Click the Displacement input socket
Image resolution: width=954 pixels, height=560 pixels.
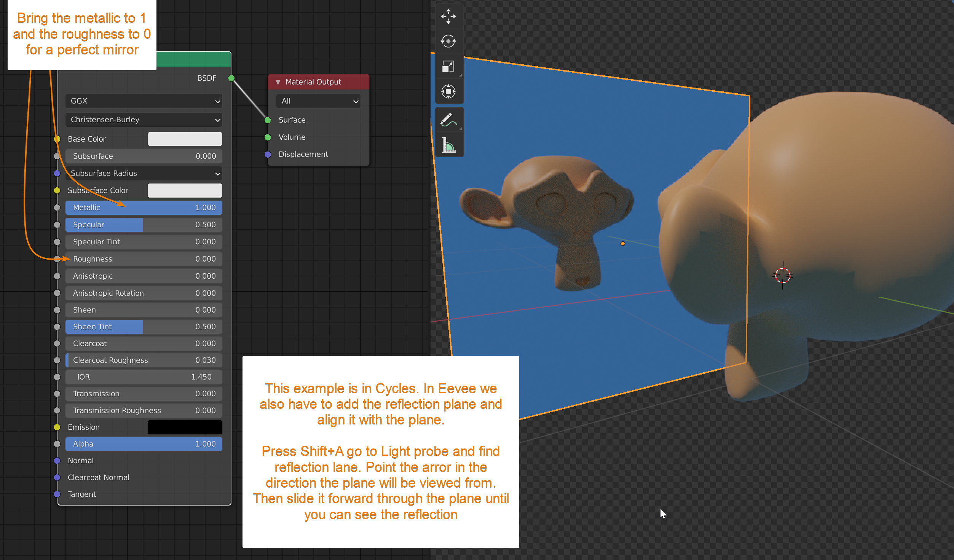(x=268, y=154)
